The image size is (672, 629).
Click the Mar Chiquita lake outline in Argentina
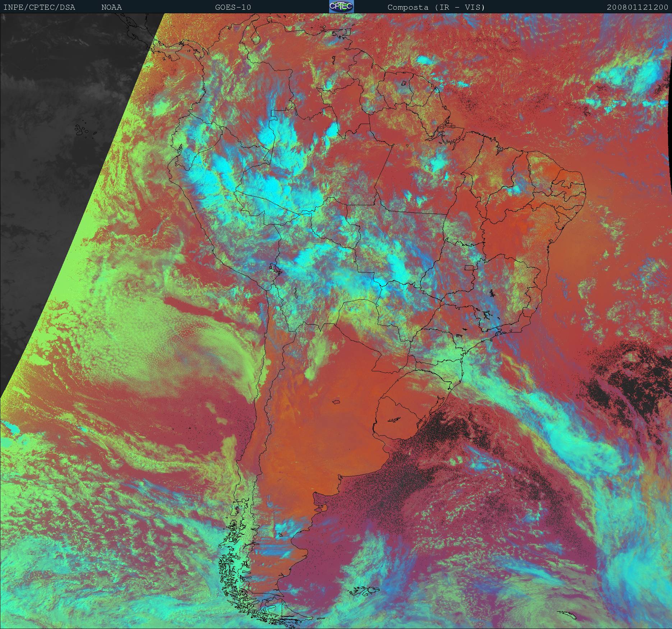[336, 402]
